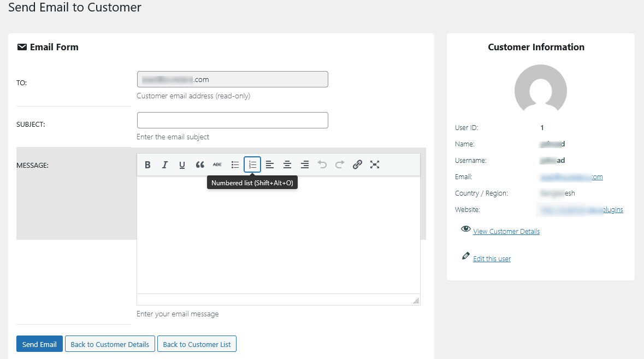Underline the message text
The height and width of the screenshot is (359, 644).
point(182,164)
